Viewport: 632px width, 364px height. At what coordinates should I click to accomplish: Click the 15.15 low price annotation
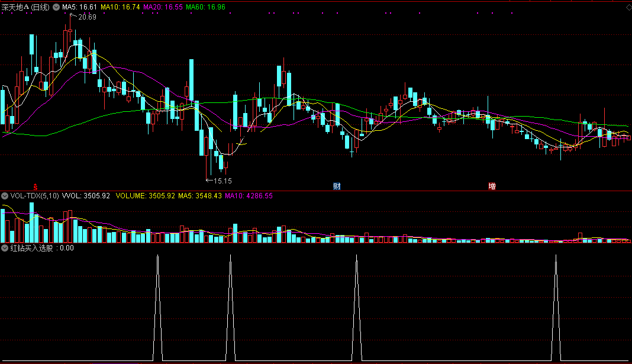(223, 181)
